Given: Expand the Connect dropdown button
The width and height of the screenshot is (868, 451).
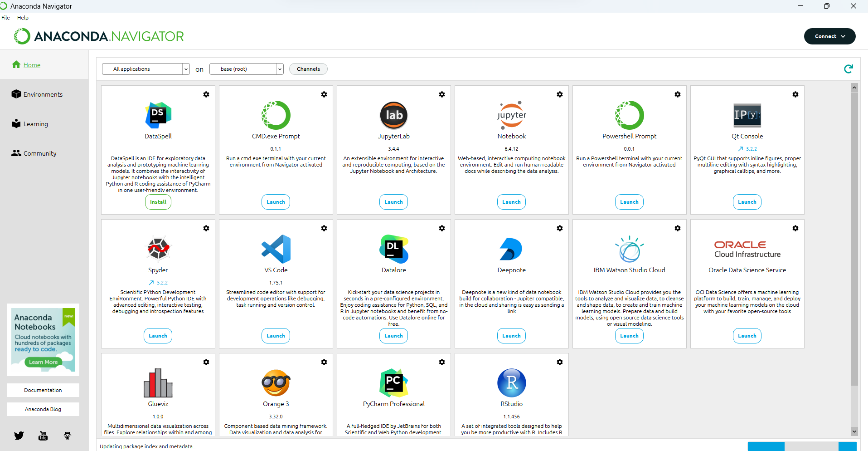Looking at the screenshot, I should 829,36.
